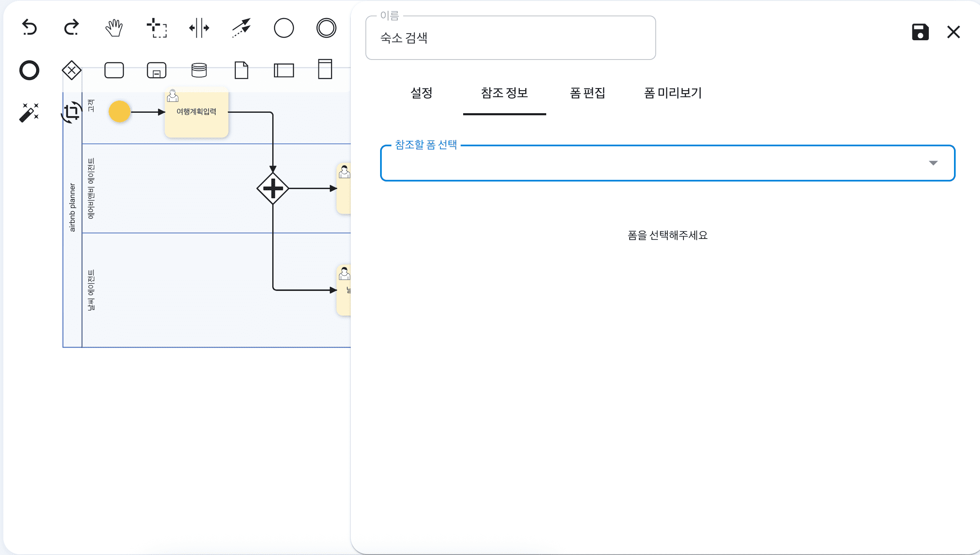Open the 폼 미리보기 tab
The width and height of the screenshot is (980, 555).
pos(672,93)
